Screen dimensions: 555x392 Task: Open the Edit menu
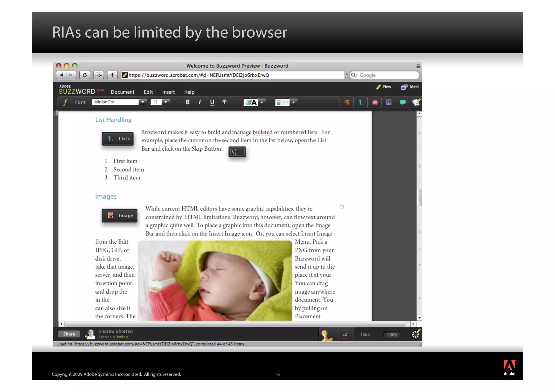click(x=148, y=92)
